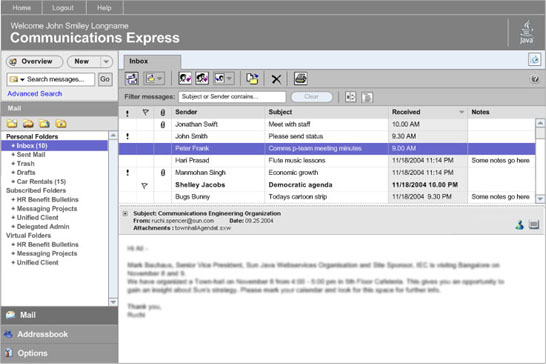Open subscribed Messaging Projects folder
Viewport: 546px width, 364px height.
tap(47, 209)
